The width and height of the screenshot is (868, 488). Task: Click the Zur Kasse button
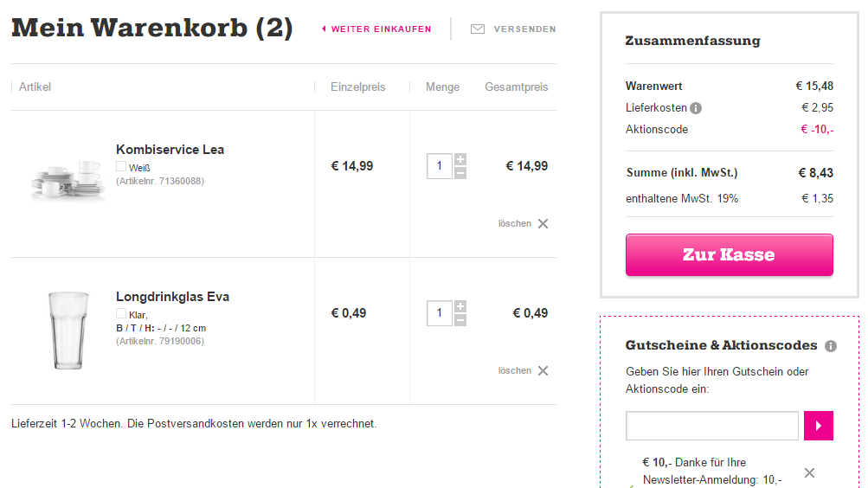[729, 254]
